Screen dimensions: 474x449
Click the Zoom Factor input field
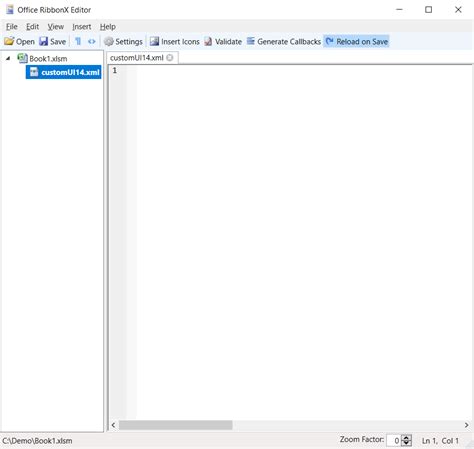pos(394,441)
